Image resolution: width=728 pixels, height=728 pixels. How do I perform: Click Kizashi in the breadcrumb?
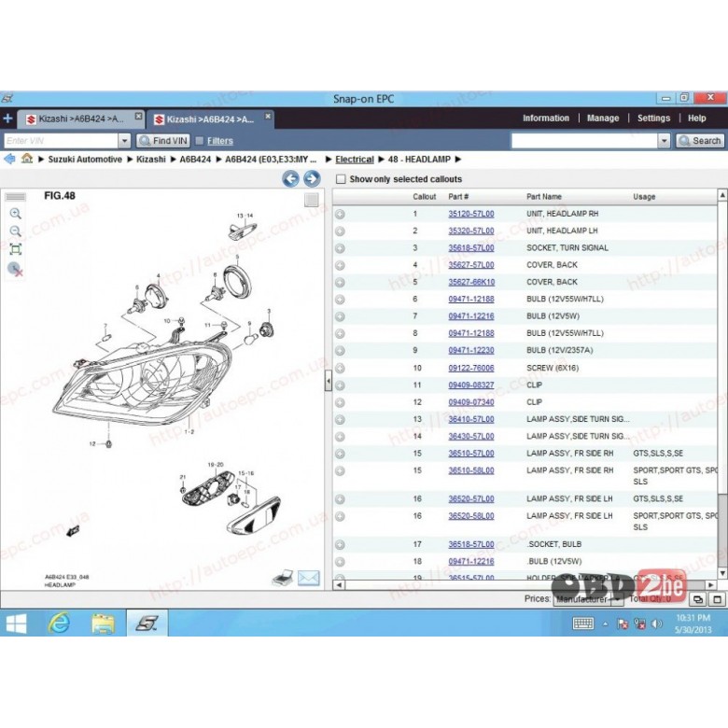point(151,160)
